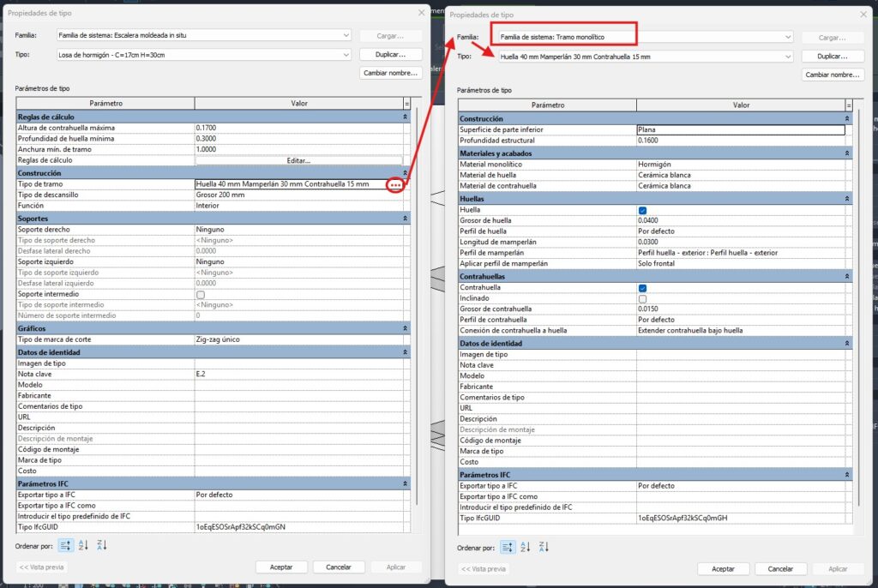The height and width of the screenshot is (588, 878).
Task: Click A-Z ascending sort icon in right dialog
Action: [526, 547]
